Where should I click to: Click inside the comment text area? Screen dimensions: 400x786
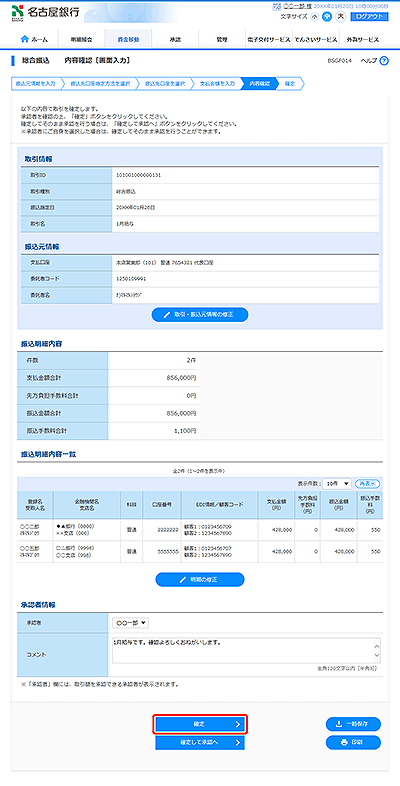click(243, 650)
